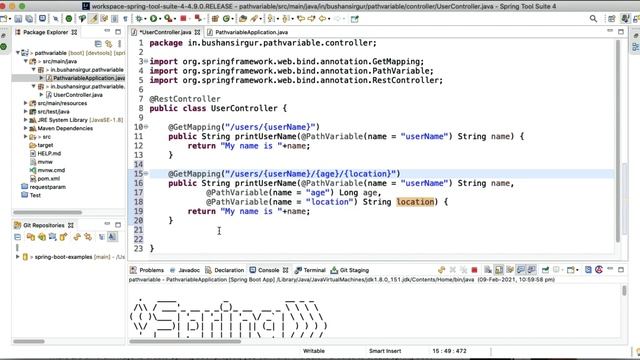The image size is (640, 360).
Task: Click the Back navigation arrow in the toolbar
Action: [x=322, y=19]
